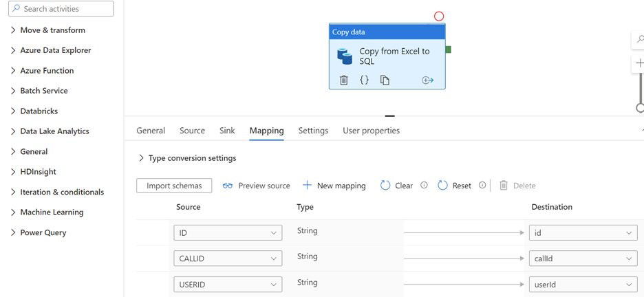Add a New mapping row
Screen dimensions: 644x297
tap(334, 186)
